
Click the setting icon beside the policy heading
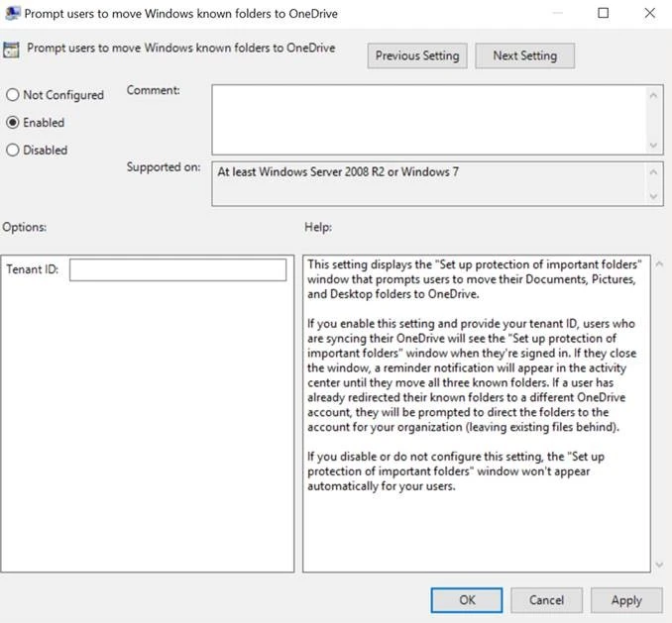[13, 51]
